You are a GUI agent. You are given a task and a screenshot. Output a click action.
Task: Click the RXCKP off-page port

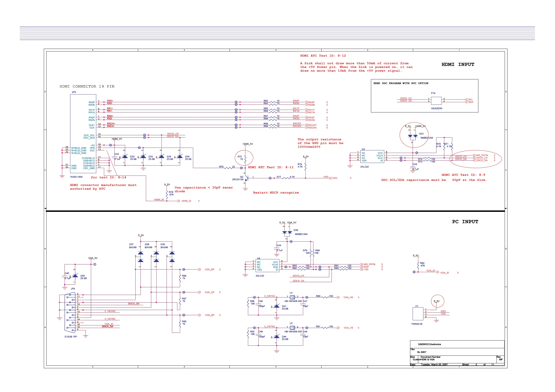click(311, 125)
